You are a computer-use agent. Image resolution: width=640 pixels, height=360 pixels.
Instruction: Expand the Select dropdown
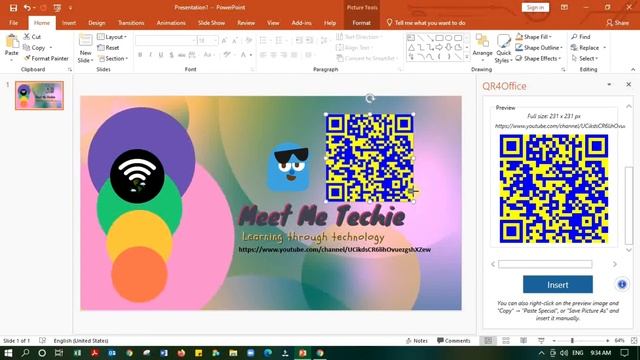[x=585, y=58]
